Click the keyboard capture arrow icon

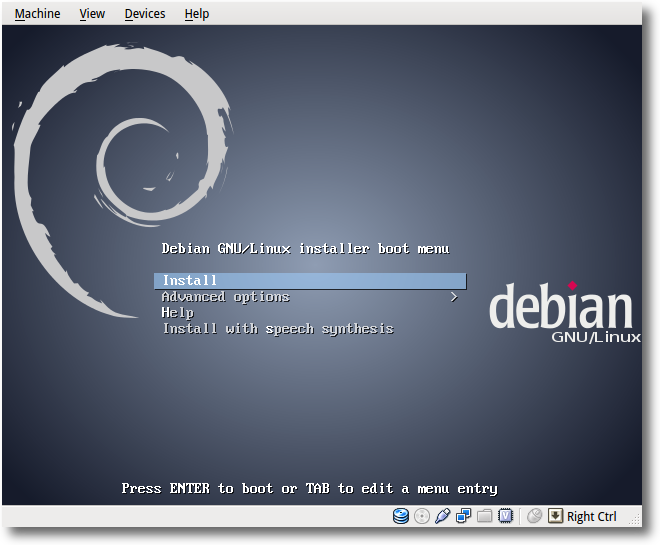(x=555, y=516)
